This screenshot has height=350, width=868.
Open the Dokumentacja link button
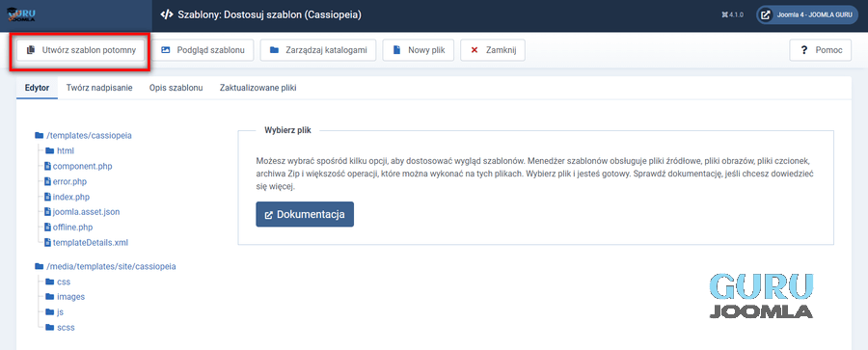[305, 214]
